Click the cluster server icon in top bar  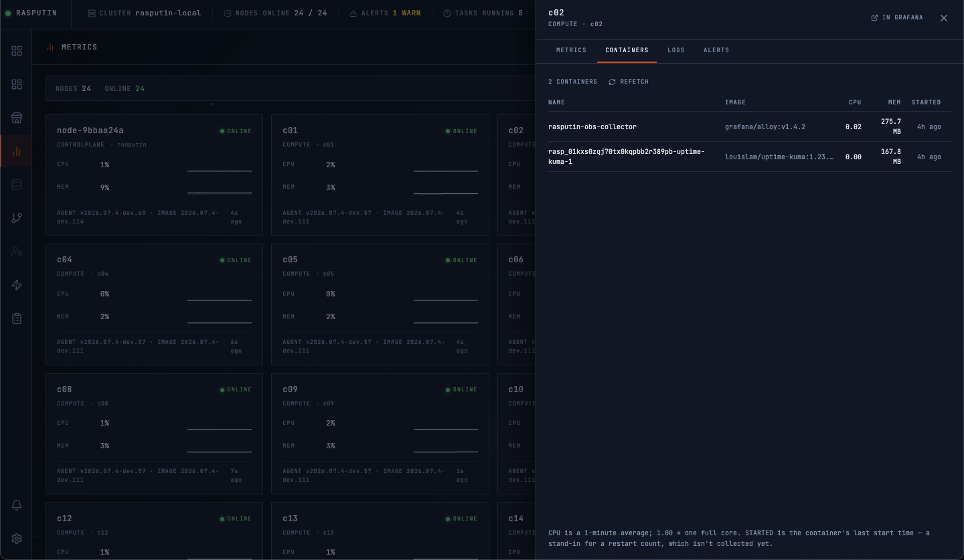click(x=92, y=13)
